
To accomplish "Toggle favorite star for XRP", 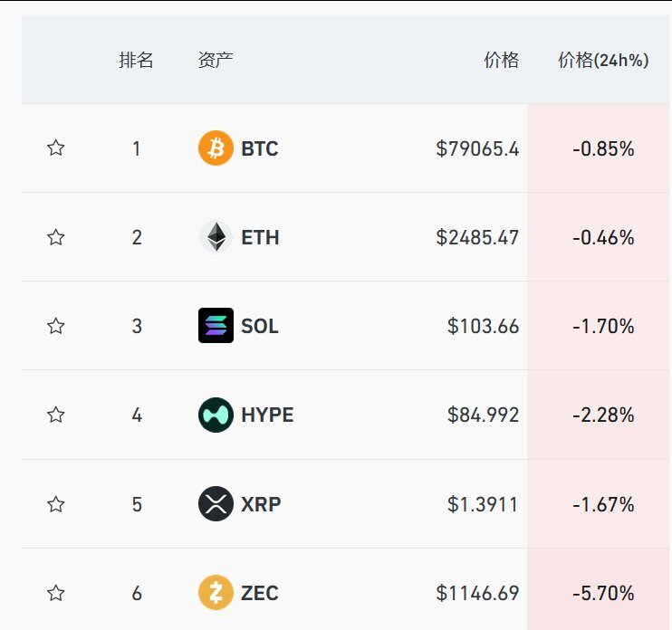I will pyautogui.click(x=56, y=504).
